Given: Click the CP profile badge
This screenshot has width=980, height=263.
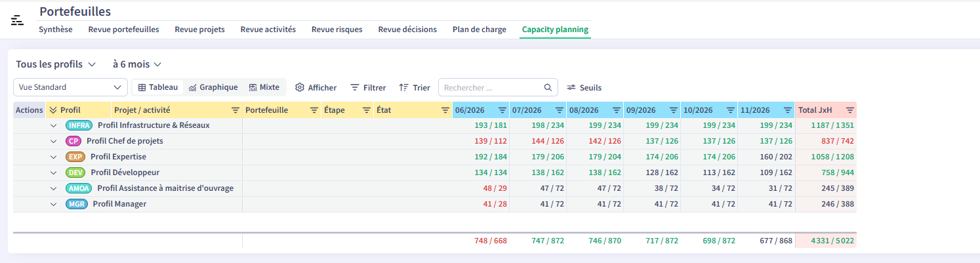Looking at the screenshot, I should pos(73,141).
